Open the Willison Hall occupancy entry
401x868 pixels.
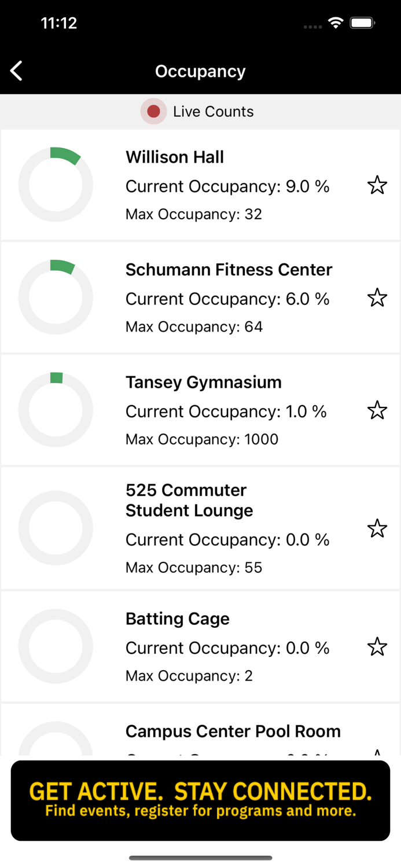click(x=200, y=185)
